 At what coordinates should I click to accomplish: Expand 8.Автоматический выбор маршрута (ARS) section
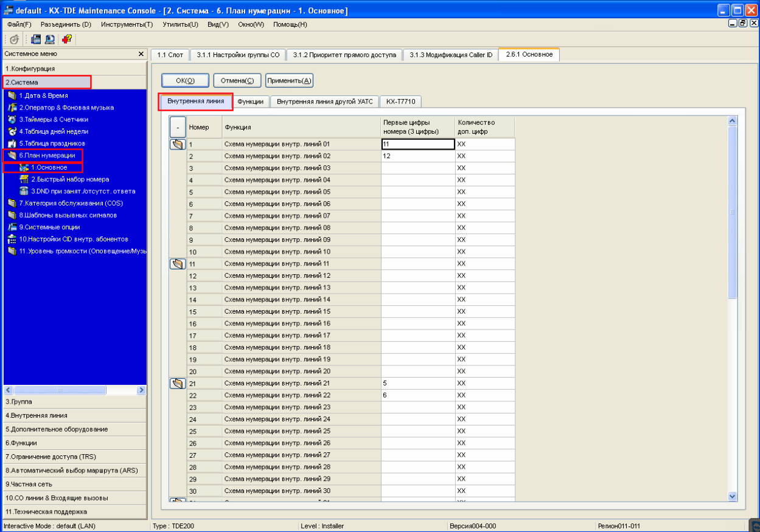(x=75, y=471)
